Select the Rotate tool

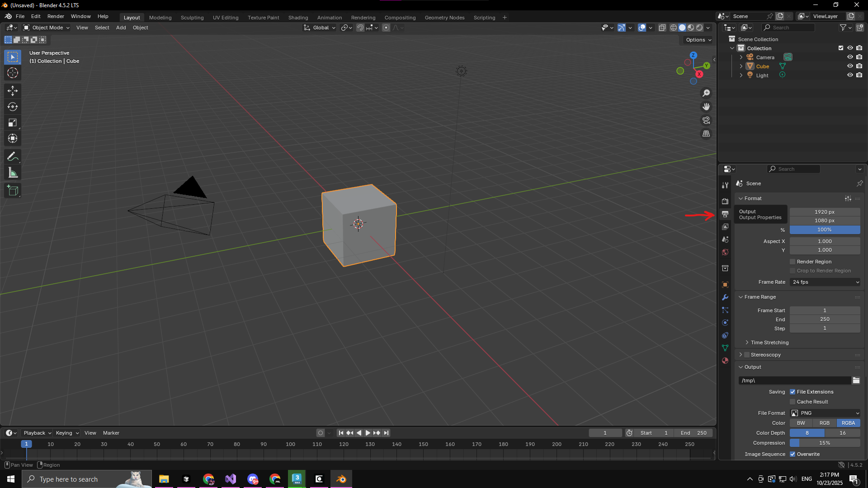click(x=12, y=107)
